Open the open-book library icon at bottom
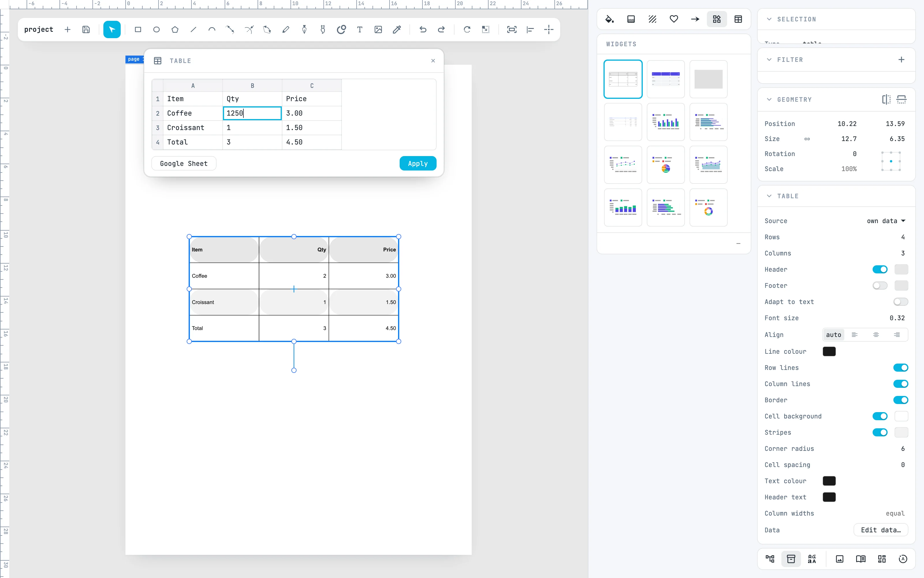 (860, 559)
